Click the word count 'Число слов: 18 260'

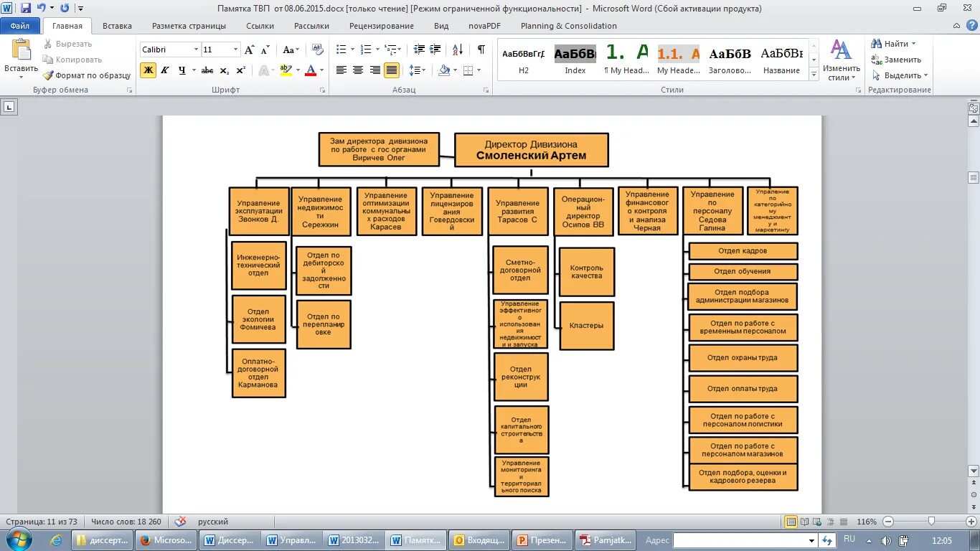pyautogui.click(x=126, y=522)
